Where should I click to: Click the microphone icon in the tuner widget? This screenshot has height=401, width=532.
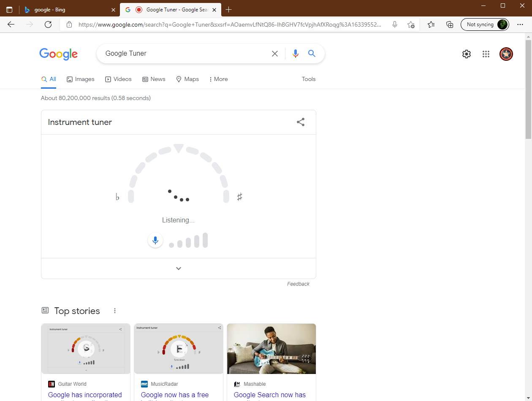pyautogui.click(x=155, y=240)
